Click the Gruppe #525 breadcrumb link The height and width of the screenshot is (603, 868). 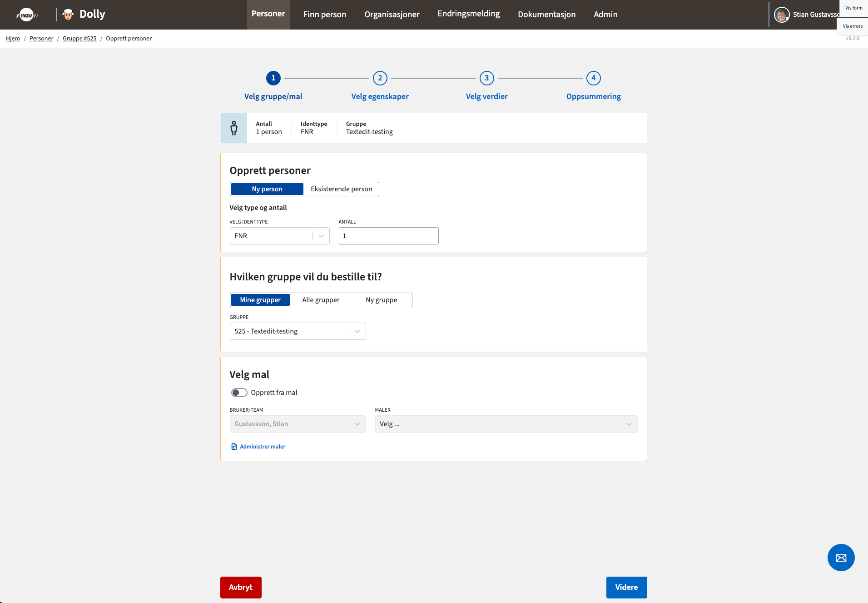point(79,39)
